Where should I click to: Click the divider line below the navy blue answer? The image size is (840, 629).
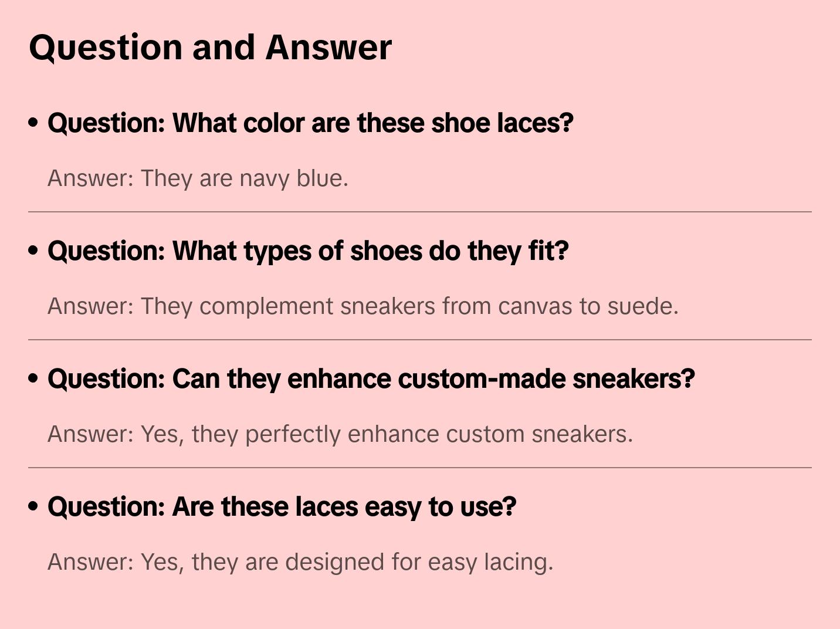[420, 212]
